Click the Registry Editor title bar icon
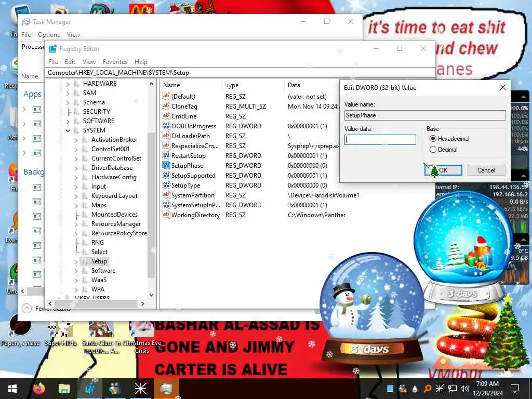This screenshot has height=399, width=532. [52, 48]
